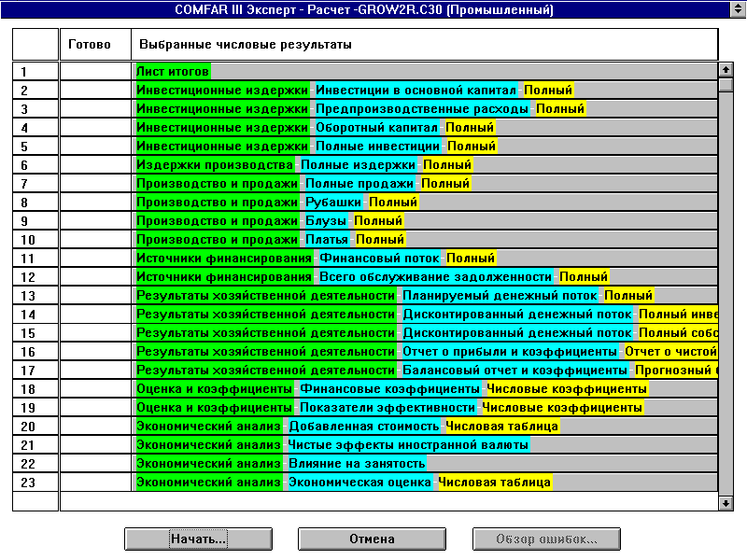Click the Начать... button
This screenshot has width=747, height=560.
click(198, 539)
